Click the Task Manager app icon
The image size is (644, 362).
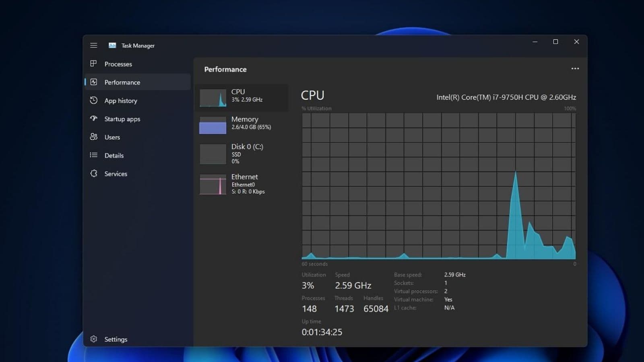click(x=112, y=45)
